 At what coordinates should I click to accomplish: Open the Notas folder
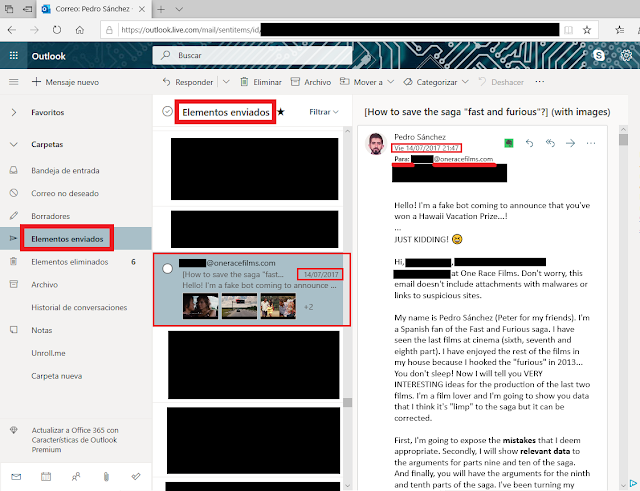42,330
